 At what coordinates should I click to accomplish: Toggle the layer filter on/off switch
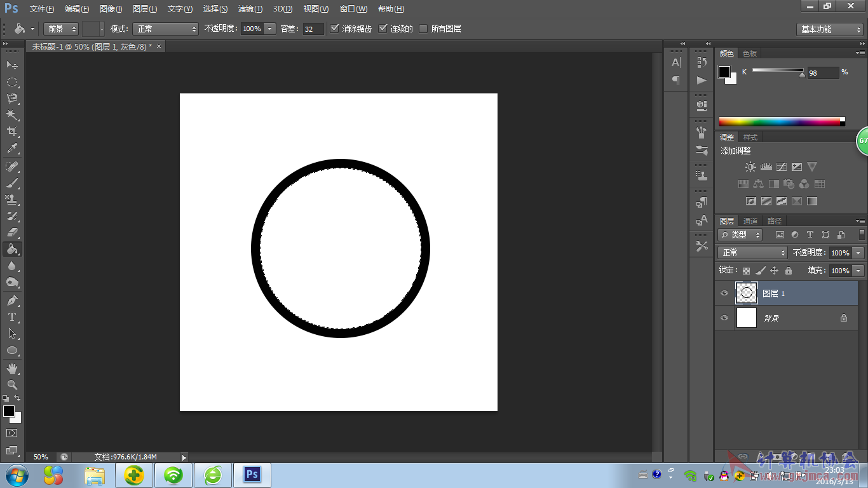pyautogui.click(x=862, y=234)
